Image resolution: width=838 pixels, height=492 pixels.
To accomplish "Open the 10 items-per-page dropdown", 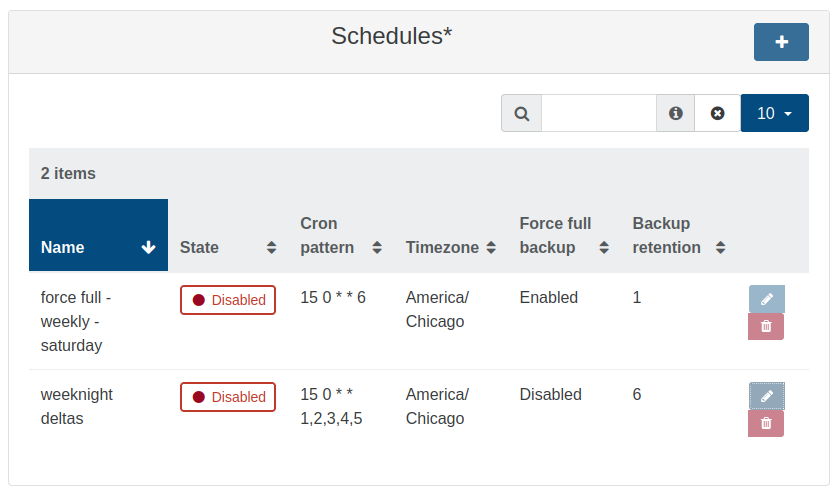I will (774, 113).
